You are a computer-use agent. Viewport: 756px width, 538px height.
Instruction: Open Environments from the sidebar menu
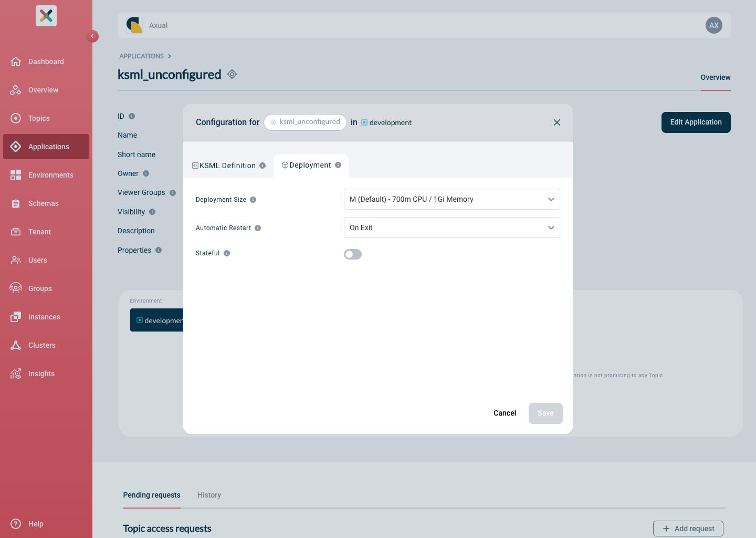point(46,175)
